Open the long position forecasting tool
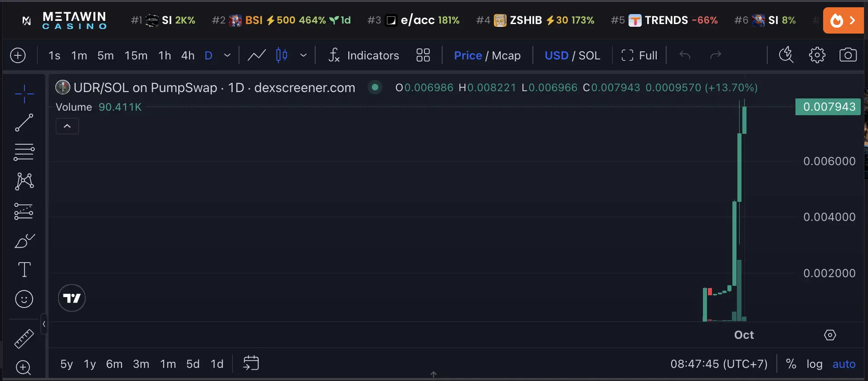Screen dimensions: 868x381 coord(24,211)
